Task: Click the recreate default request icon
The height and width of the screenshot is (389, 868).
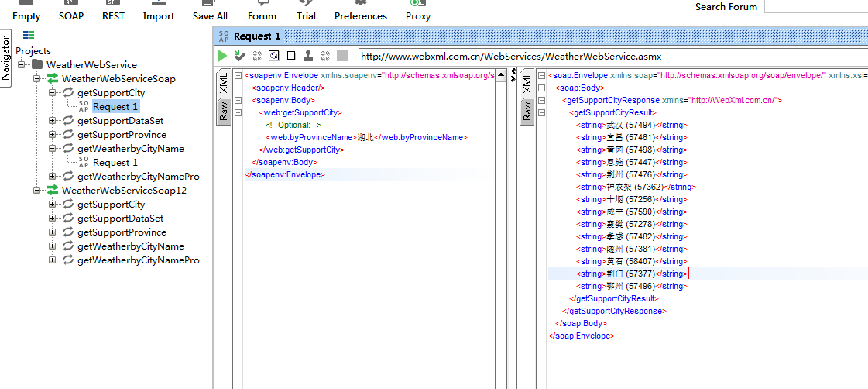Action: pyautogui.click(x=274, y=56)
